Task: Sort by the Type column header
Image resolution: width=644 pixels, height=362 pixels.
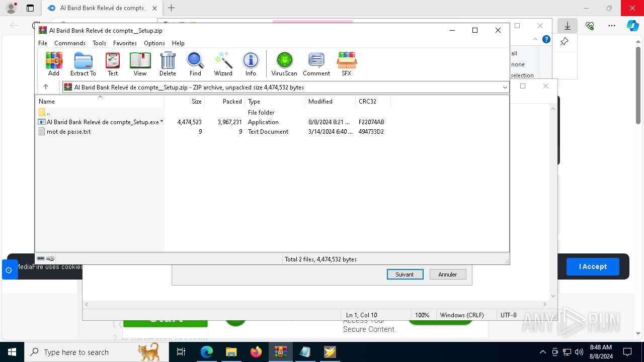Action: click(275, 102)
